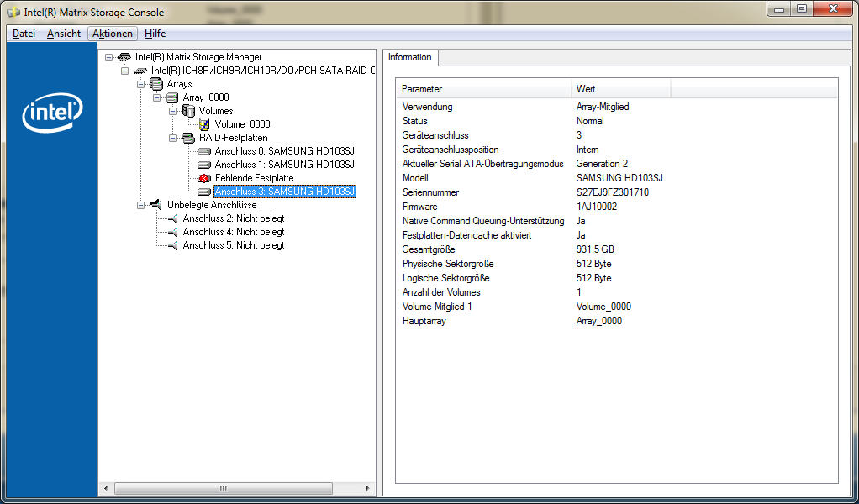Click the Intel Matrix Storage Manager root icon
This screenshot has height=504, width=859.
click(x=124, y=57)
